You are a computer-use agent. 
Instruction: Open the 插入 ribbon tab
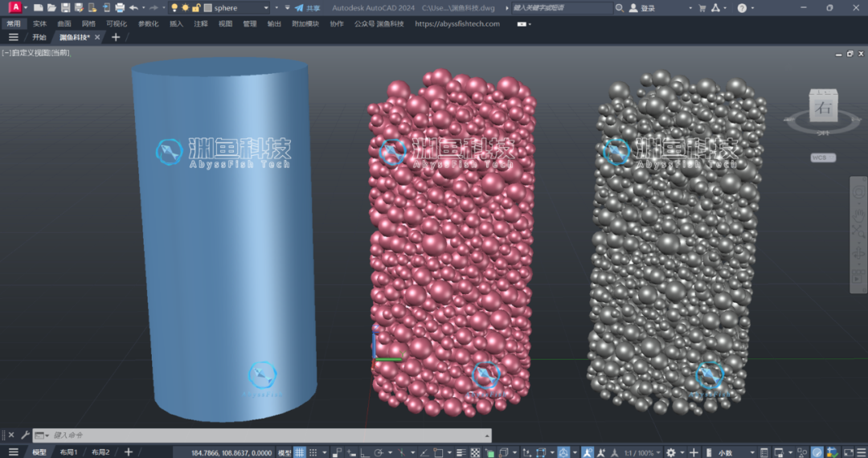[x=176, y=24]
